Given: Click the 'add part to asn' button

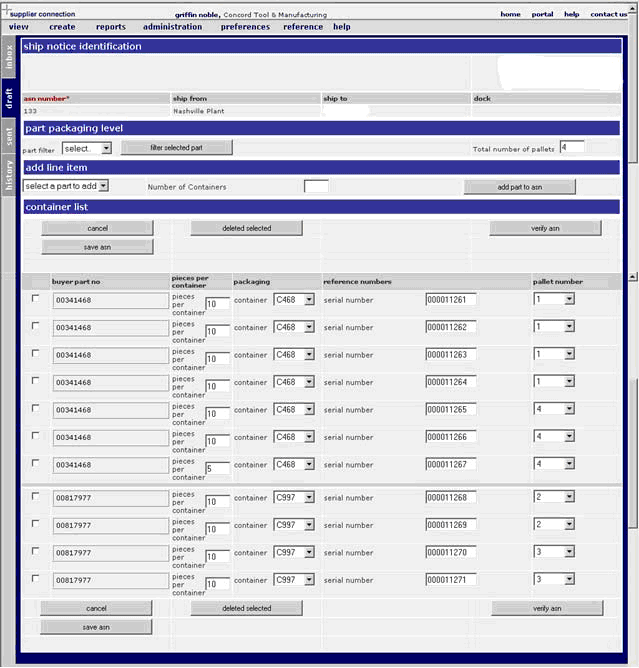Looking at the screenshot, I should click(519, 187).
